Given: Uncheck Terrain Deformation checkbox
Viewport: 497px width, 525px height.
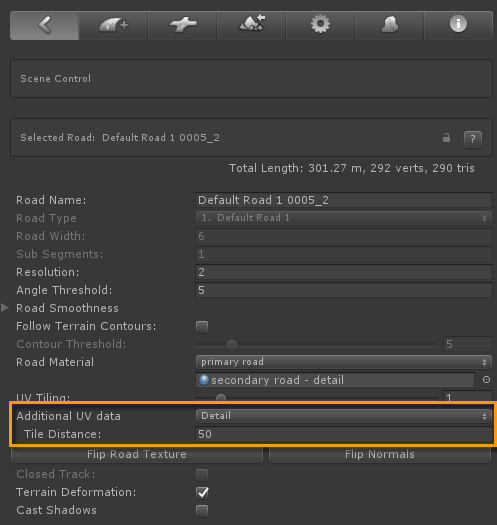Looking at the screenshot, I should (x=202, y=492).
